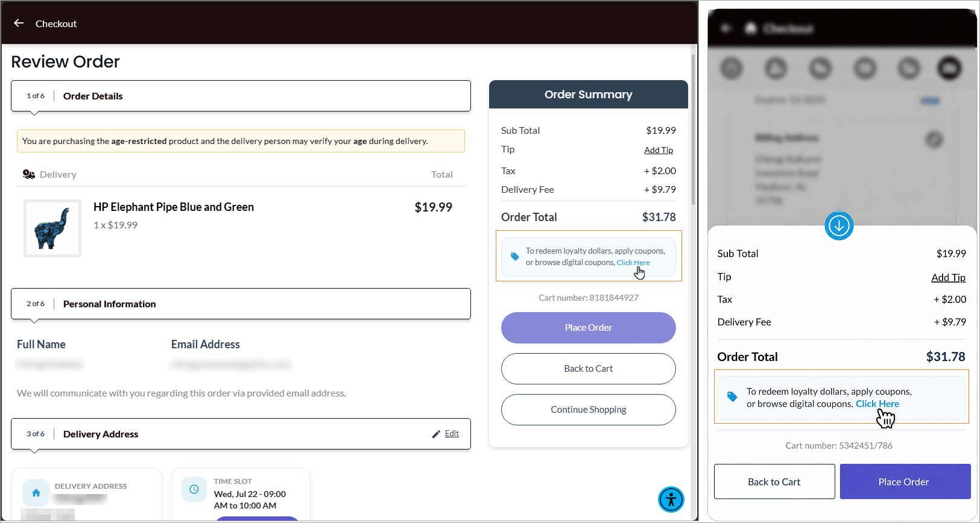Click the Add Tip link in mobile panel
The image size is (980, 523).
click(x=948, y=277)
